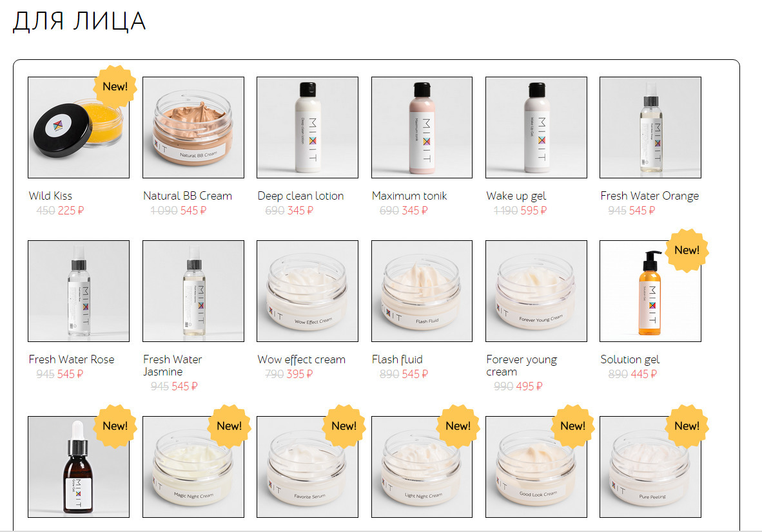Open the Fresh Water Rose product link
The image size is (762, 532).
click(x=72, y=359)
